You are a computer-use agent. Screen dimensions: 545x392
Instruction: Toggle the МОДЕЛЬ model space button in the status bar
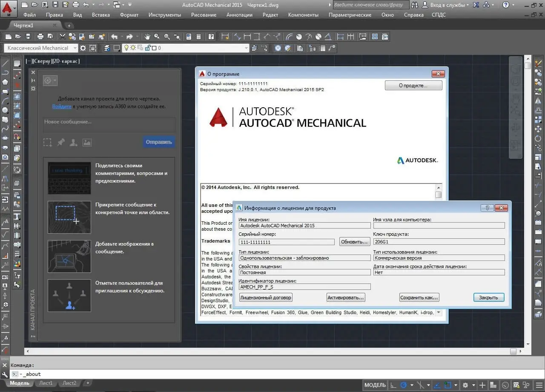point(375,385)
